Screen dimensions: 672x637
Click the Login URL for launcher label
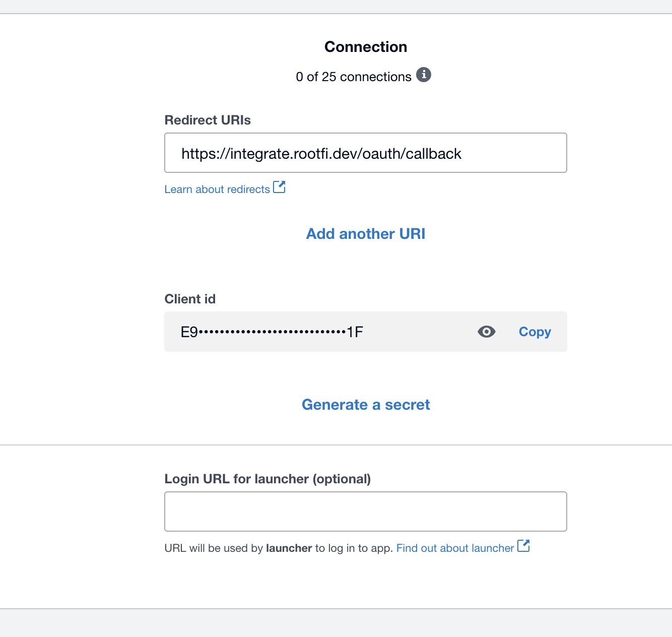pyautogui.click(x=267, y=479)
